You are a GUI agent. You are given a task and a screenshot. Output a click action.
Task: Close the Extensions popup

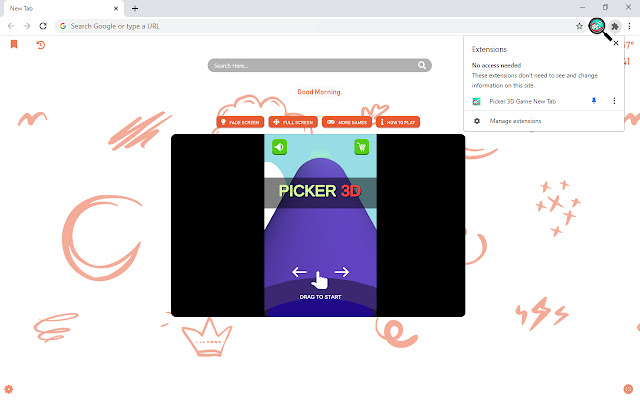pos(616,43)
